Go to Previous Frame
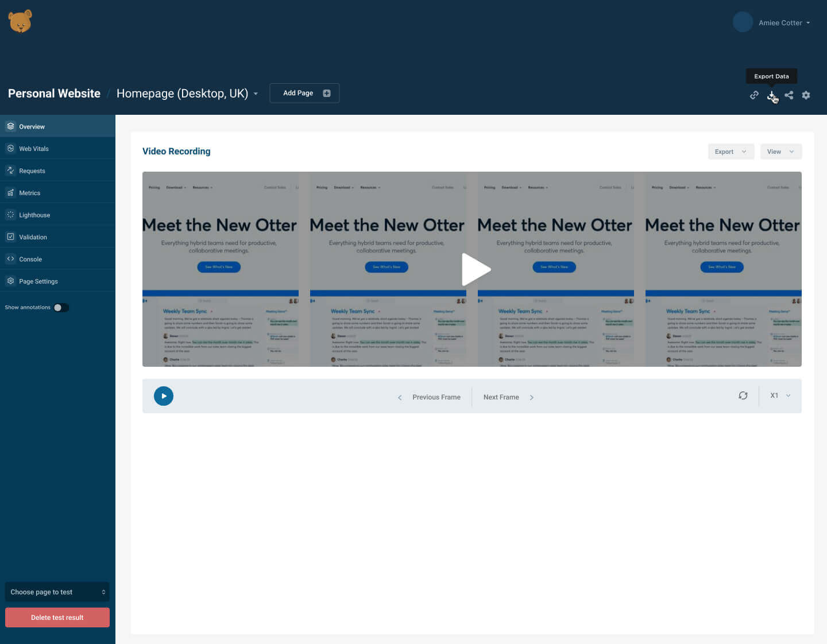The width and height of the screenshot is (827, 644). tap(430, 397)
